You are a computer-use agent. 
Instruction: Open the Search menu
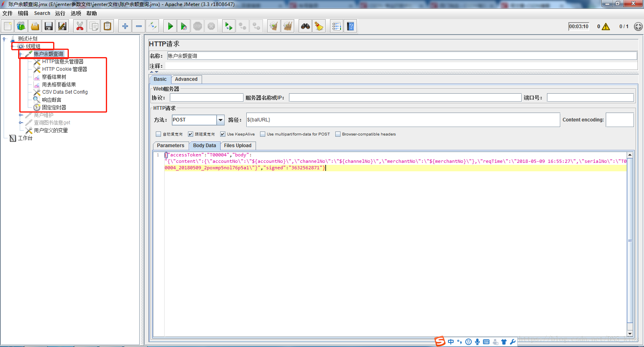pos(42,13)
